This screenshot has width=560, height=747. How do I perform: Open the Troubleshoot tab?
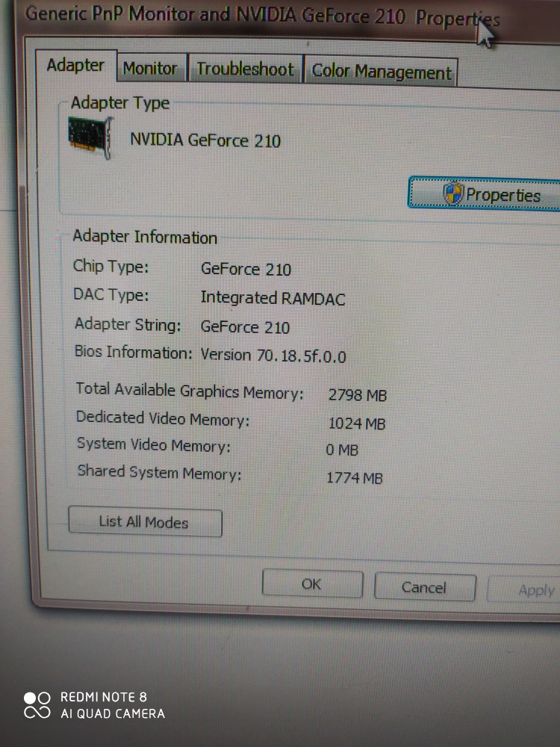(x=245, y=69)
